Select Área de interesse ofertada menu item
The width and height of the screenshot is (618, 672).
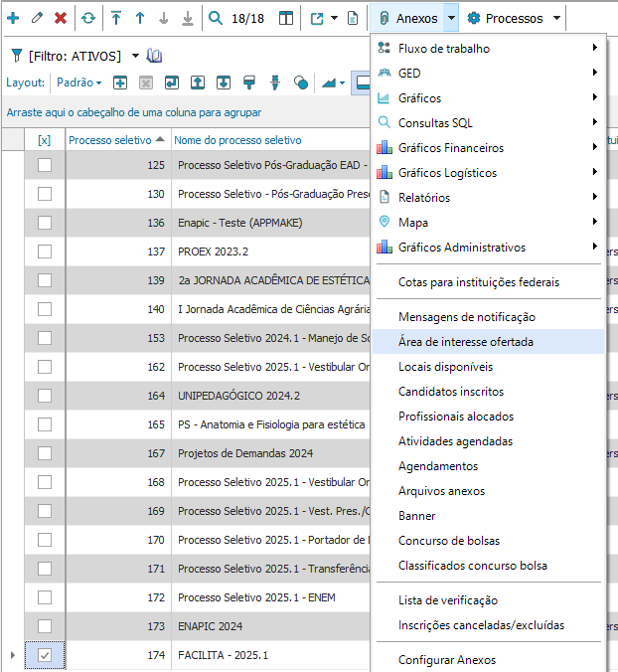tap(488, 342)
